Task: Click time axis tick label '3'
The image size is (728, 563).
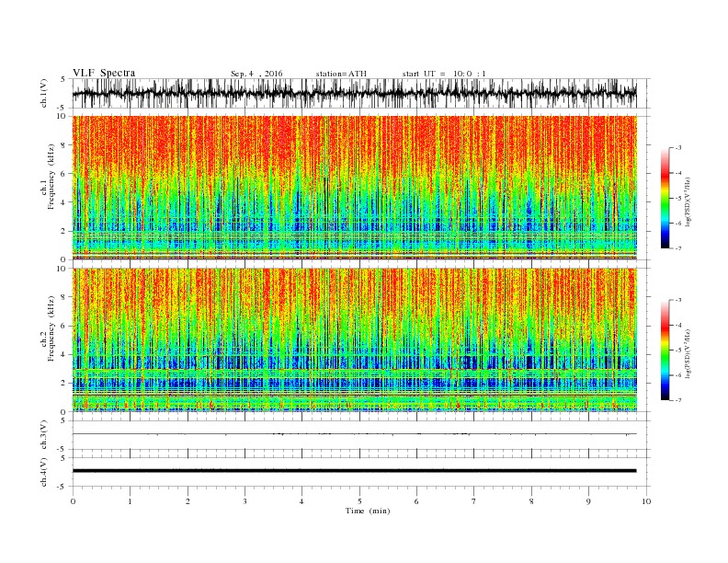Action: (245, 501)
